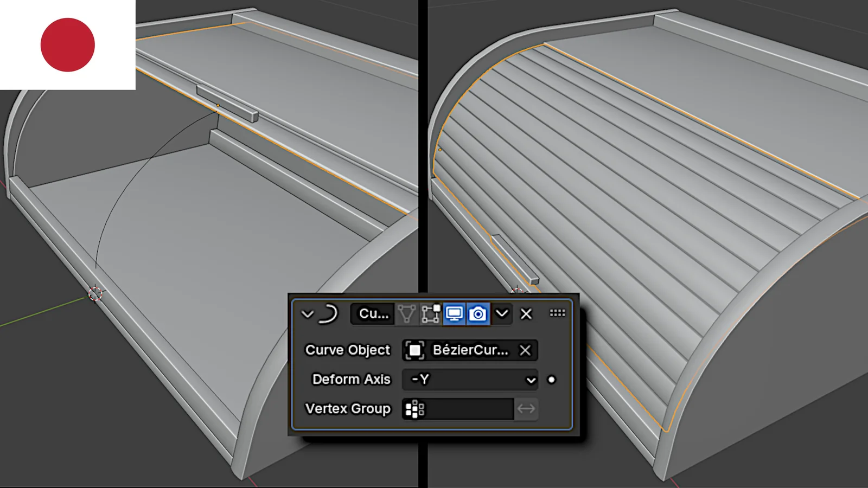
Task: Toggle modifier display in Edit Mode
Action: pos(431,314)
